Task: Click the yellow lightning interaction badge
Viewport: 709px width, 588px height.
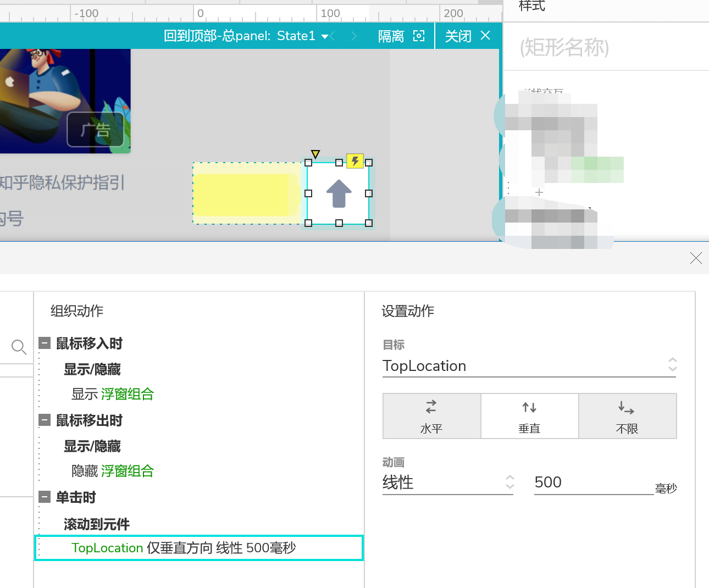Action: click(x=355, y=160)
